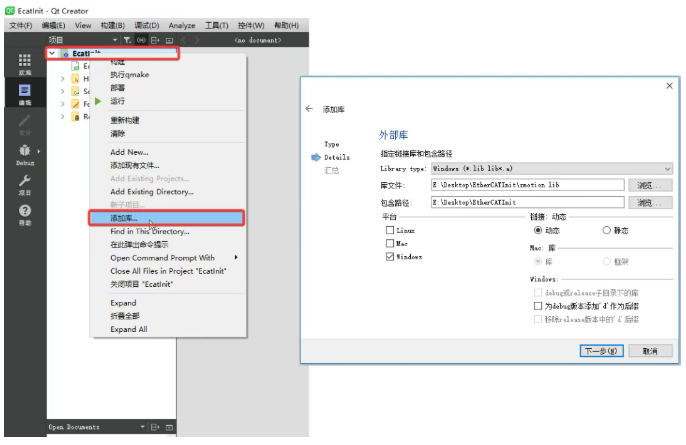This screenshot has height=445, width=686.
Task: Expand the Sources node chevron
Action: [63, 91]
